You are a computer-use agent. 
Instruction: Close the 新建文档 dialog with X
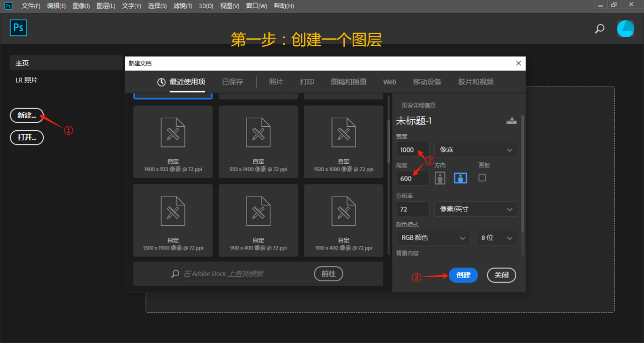(x=519, y=63)
